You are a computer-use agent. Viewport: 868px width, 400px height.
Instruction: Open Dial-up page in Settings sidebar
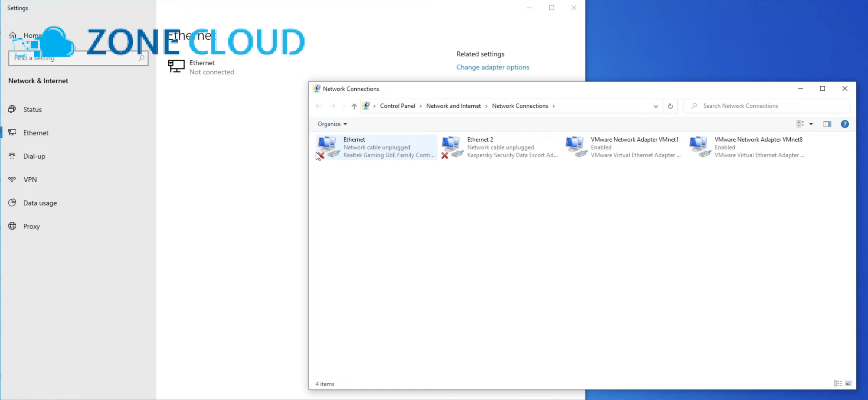tap(78, 156)
